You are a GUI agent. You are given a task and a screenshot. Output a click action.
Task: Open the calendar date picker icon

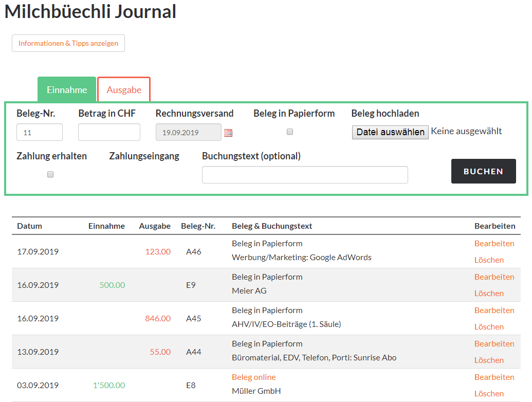[228, 132]
